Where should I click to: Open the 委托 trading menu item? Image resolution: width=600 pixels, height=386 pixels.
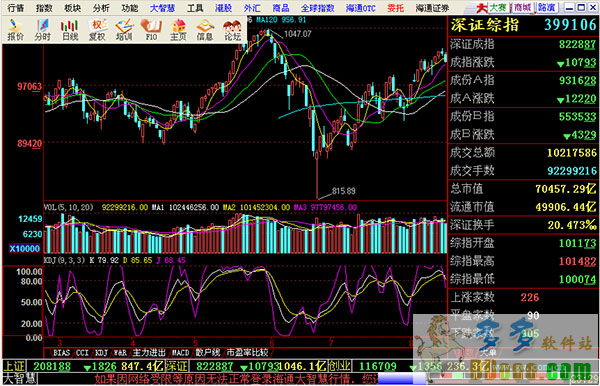[x=395, y=8]
